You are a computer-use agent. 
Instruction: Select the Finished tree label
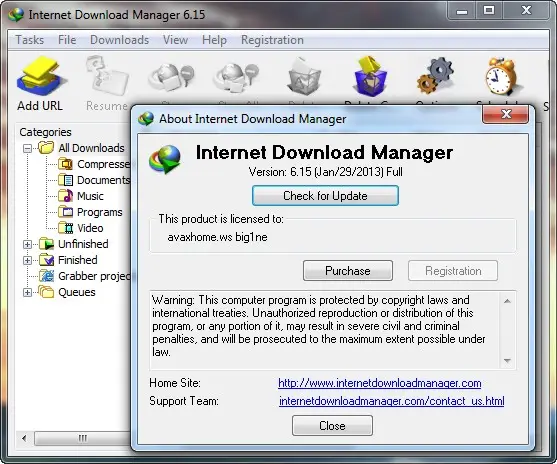pos(77,260)
